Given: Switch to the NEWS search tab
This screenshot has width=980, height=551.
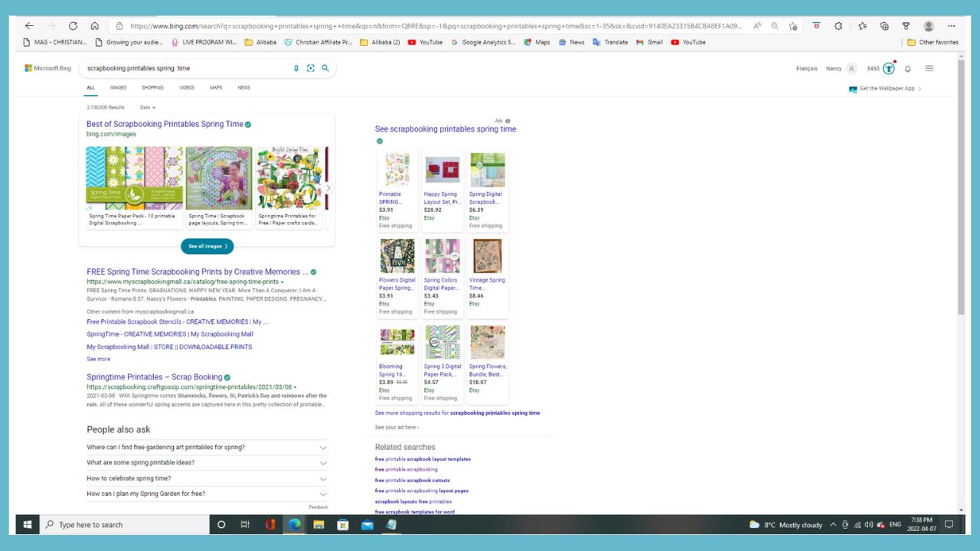Looking at the screenshot, I should coord(243,88).
